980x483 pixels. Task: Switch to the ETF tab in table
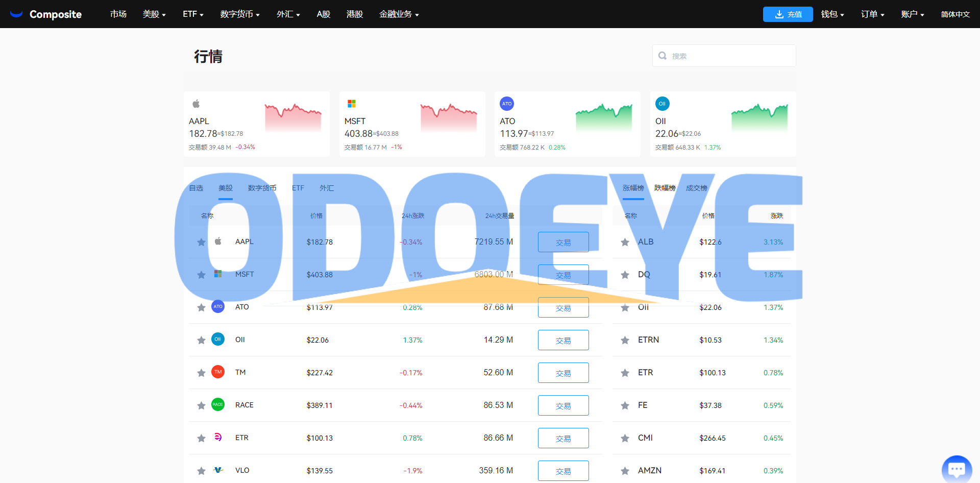298,188
